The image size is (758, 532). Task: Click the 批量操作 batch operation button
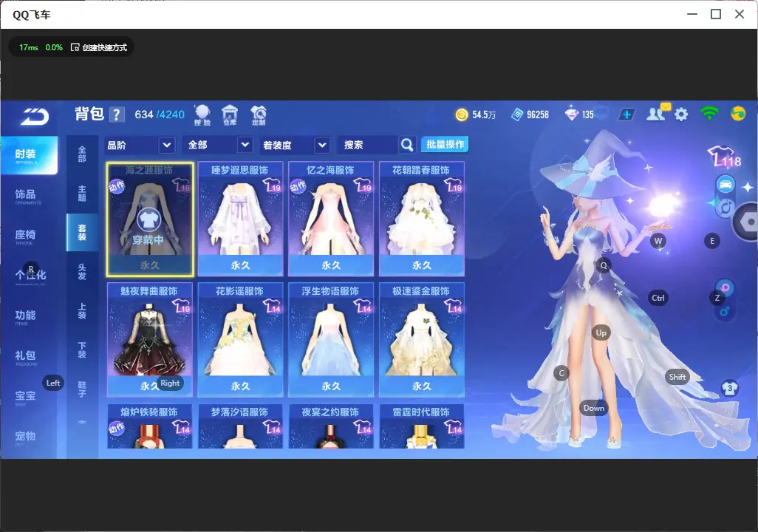(445, 145)
